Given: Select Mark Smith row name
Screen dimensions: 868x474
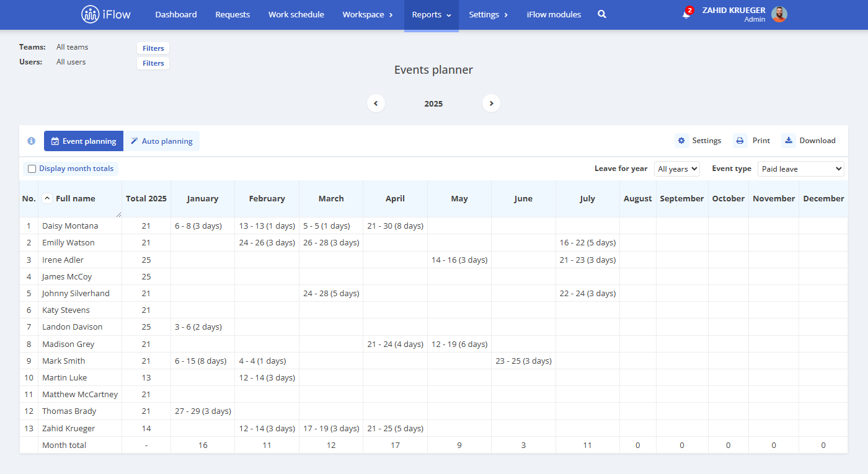Looking at the screenshot, I should click(64, 361).
